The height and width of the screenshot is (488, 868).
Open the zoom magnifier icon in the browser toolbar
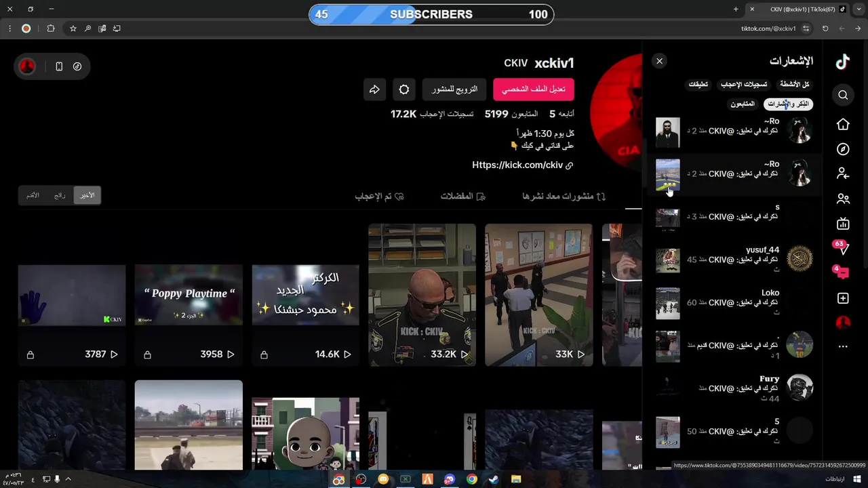tap(87, 28)
